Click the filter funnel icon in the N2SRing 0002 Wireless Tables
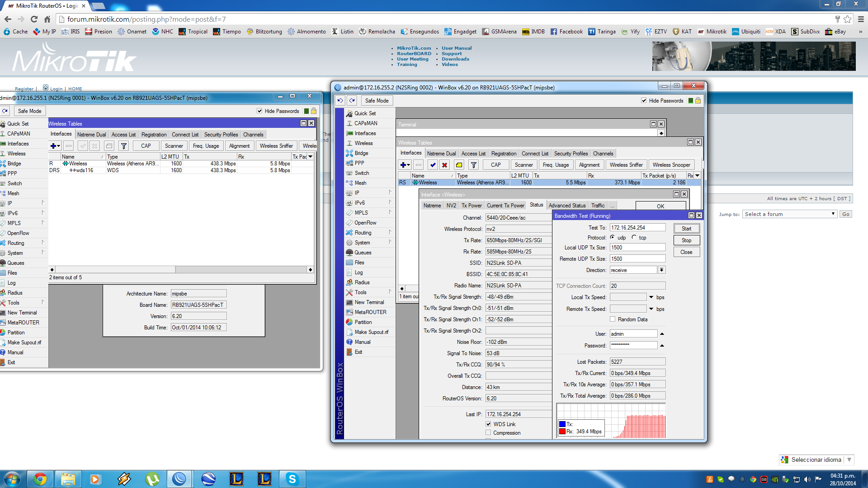 [x=473, y=165]
